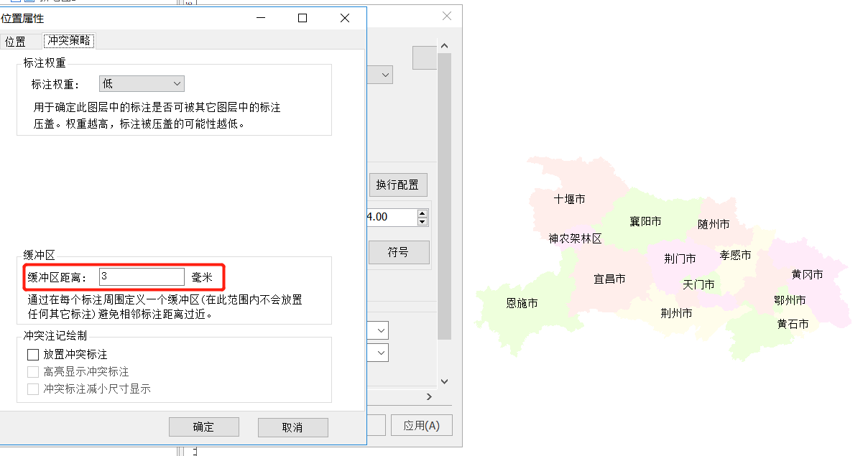Decrease the 4.00 value with down arrow
This screenshot has width=868, height=456.
click(423, 221)
